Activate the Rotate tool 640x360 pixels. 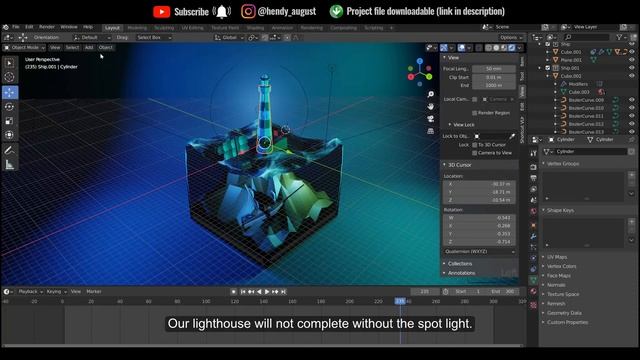(9, 107)
